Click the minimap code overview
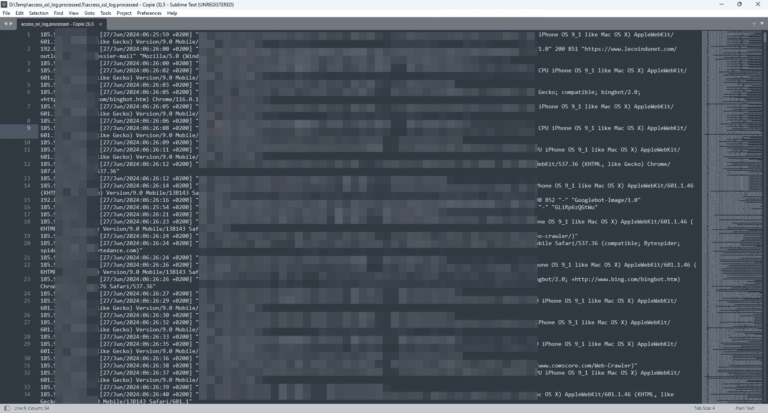This screenshot has height=413, width=768. [732, 216]
